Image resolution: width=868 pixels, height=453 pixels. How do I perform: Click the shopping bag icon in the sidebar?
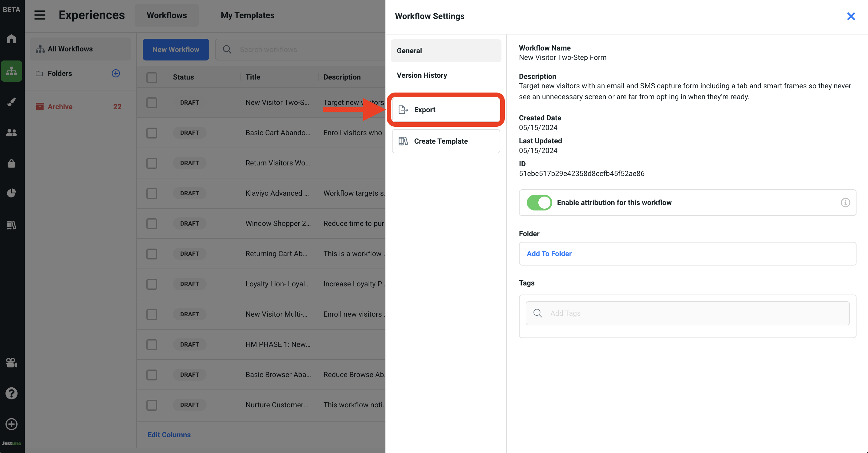tap(11, 163)
